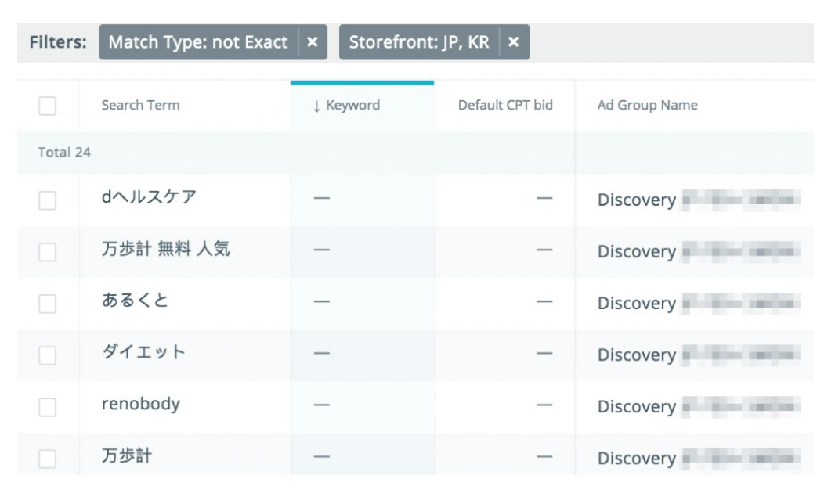The height and width of the screenshot is (504, 835).
Task: Remove the Storefront JP, KR filter
Action: click(513, 42)
